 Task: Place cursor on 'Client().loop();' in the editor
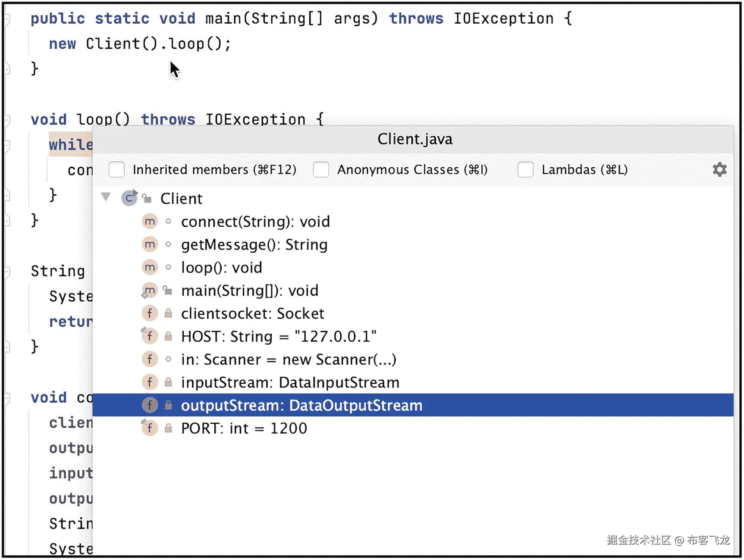158,44
